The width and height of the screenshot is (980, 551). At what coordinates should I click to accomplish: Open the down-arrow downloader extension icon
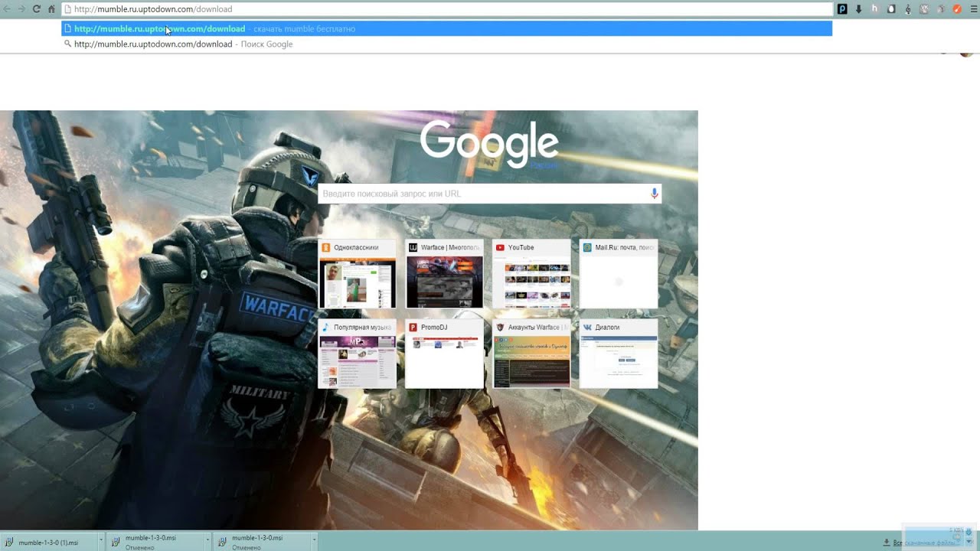click(858, 9)
